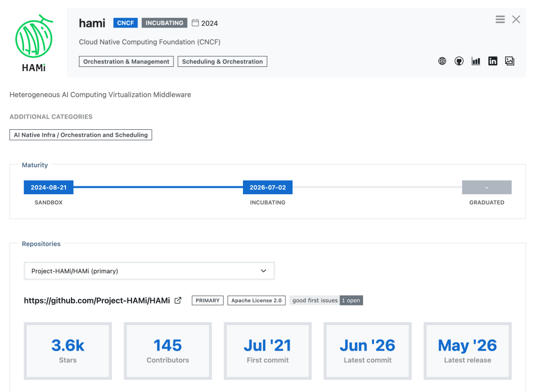Select Scheduling & Orchestration category tag
The image size is (540, 392).
222,61
